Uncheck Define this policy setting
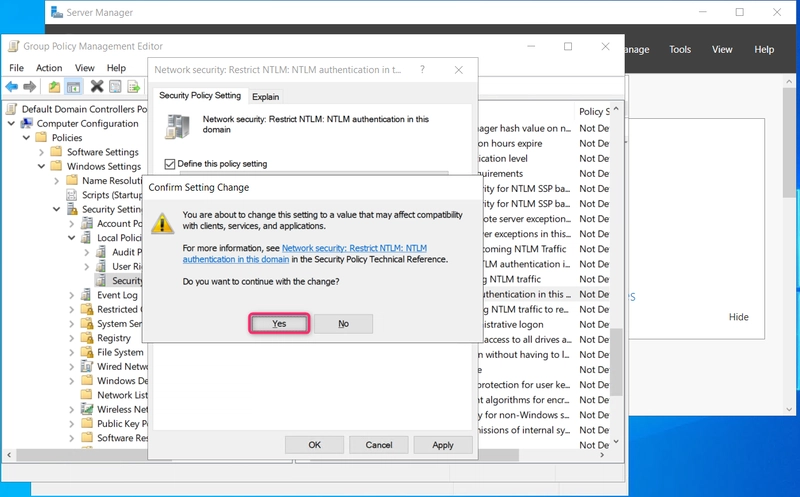The image size is (800, 497). (x=169, y=164)
